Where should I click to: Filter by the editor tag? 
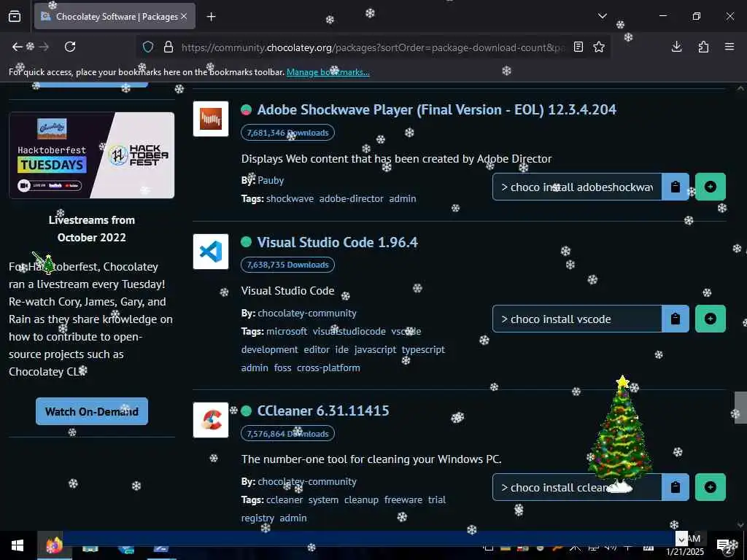tap(317, 349)
